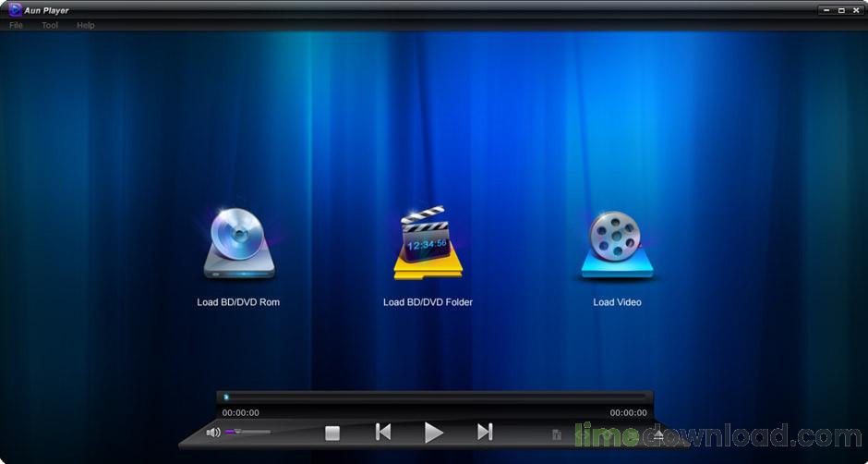Open the Help menu
The height and width of the screenshot is (464, 868).
click(86, 25)
